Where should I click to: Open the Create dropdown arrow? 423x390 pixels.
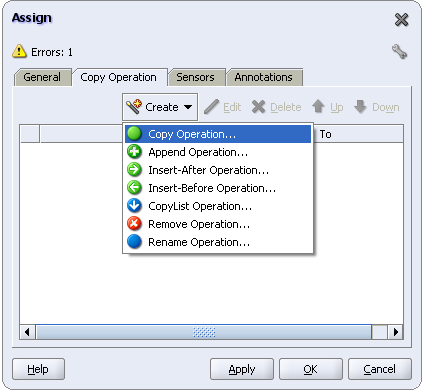coord(188,107)
